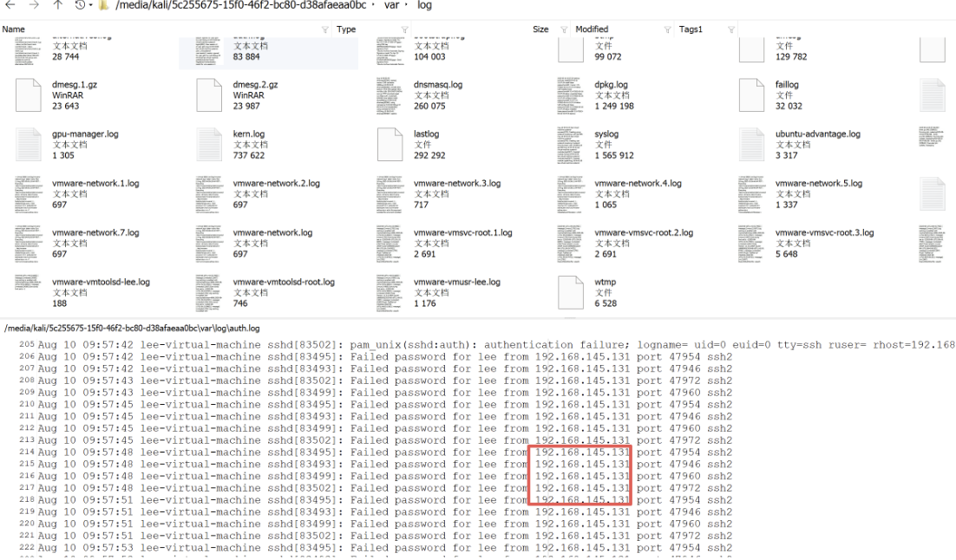Viewport: 956px width, 560px height.
Task: Open filter dropdown for Size column
Action: click(x=565, y=30)
